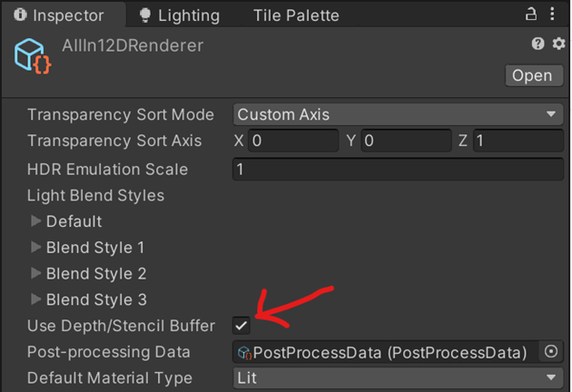
Task: Click the AllIn12DRenderer asset cube icon
Action: click(33, 56)
